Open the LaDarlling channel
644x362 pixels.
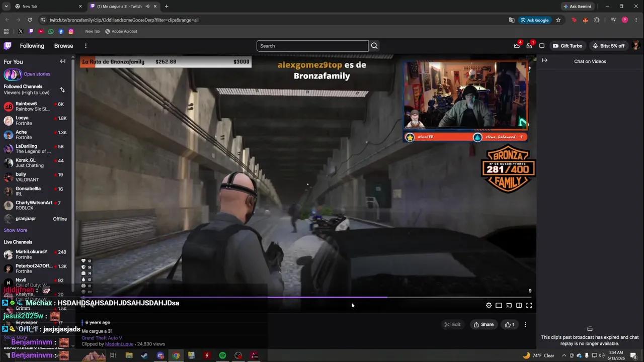click(35, 149)
